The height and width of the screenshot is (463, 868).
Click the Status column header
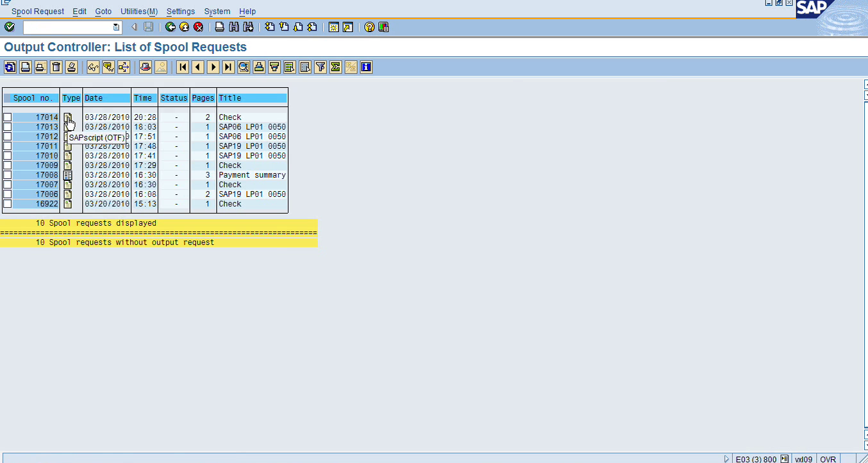coord(174,98)
